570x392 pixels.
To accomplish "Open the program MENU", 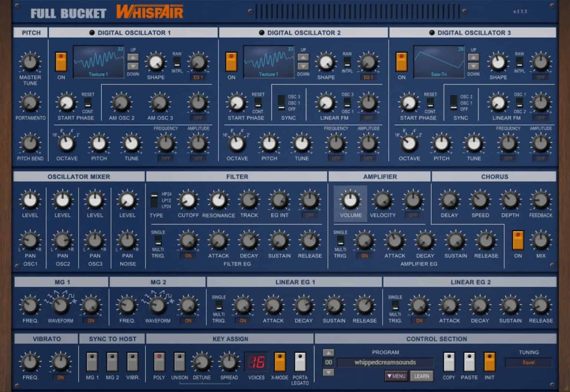I will [396, 376].
